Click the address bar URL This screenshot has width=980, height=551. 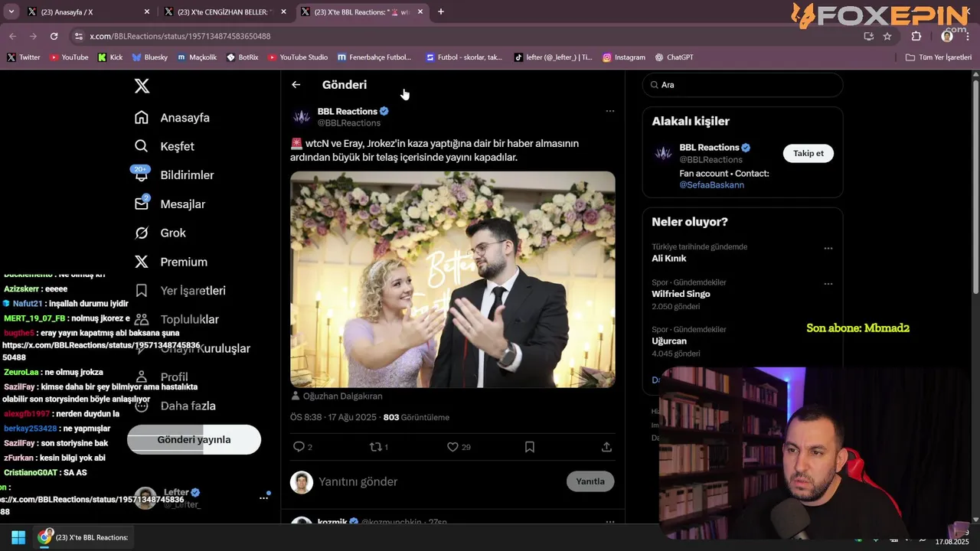[x=180, y=36]
